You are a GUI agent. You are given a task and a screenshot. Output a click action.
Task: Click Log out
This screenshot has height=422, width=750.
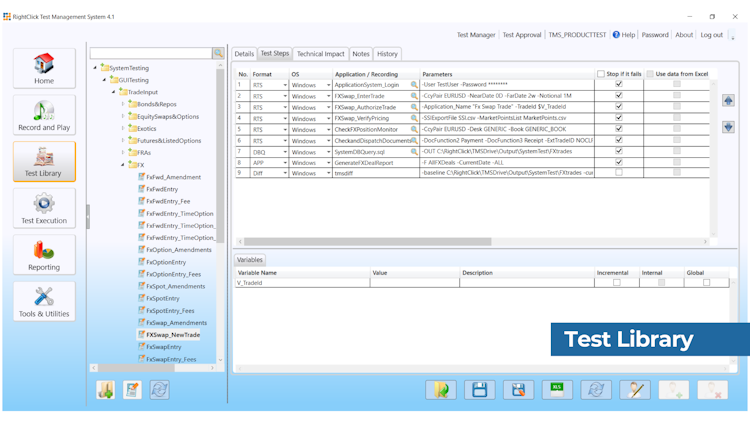[712, 35]
